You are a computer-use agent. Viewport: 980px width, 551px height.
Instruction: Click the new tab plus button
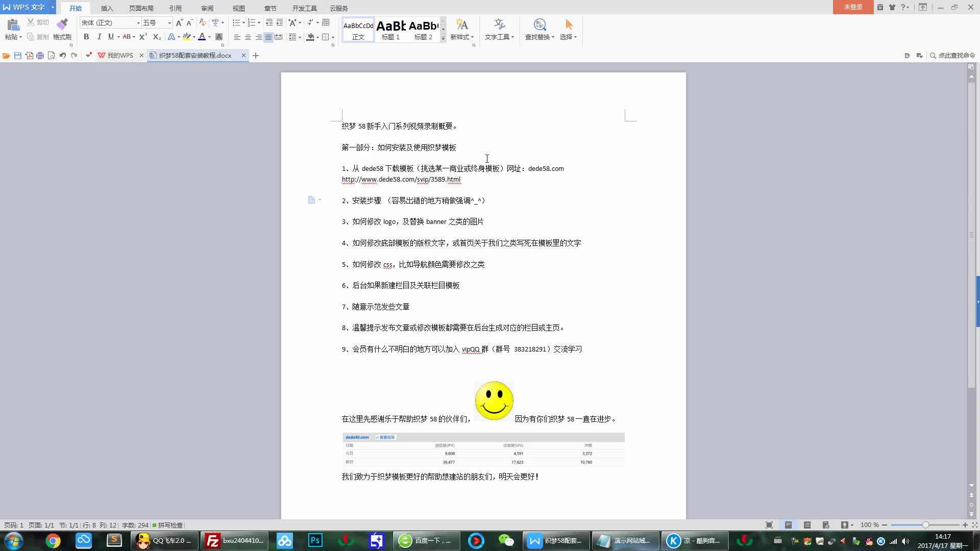coord(256,56)
